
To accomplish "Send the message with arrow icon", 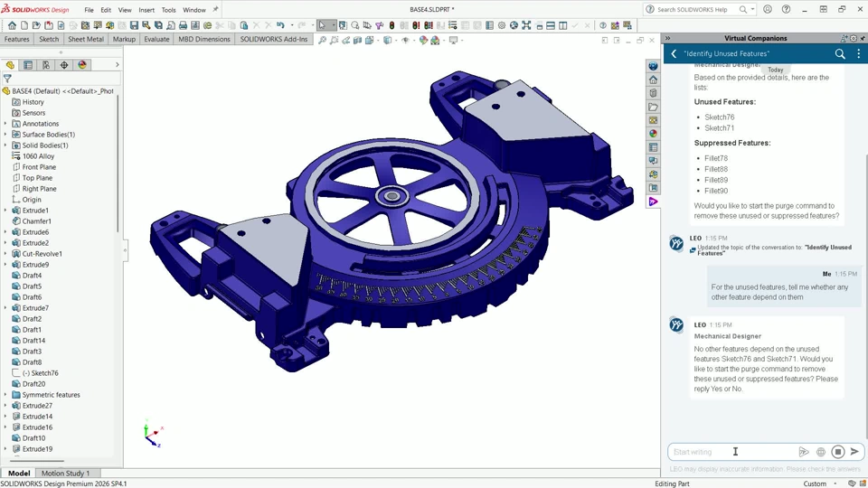I will click(x=854, y=452).
